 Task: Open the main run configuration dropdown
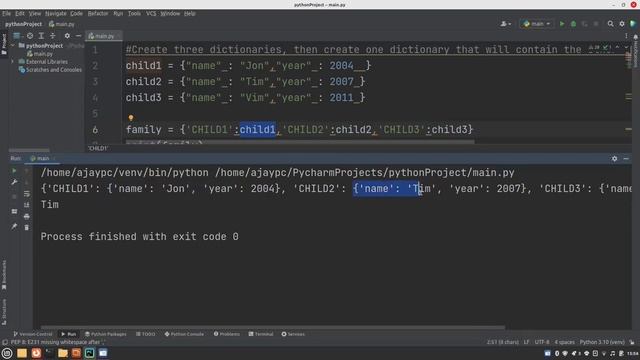(536, 24)
